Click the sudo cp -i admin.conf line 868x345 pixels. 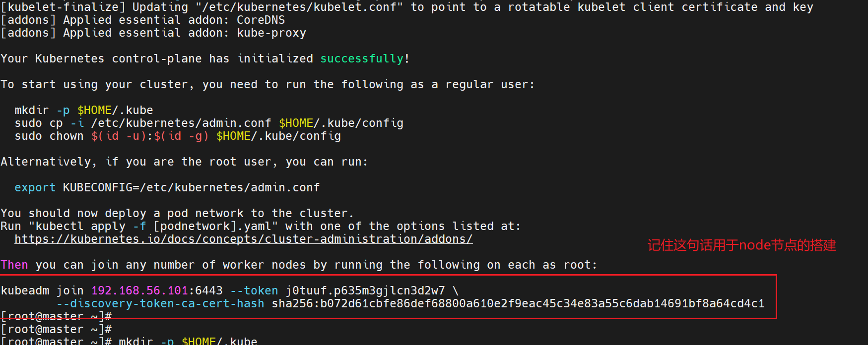coord(209,123)
